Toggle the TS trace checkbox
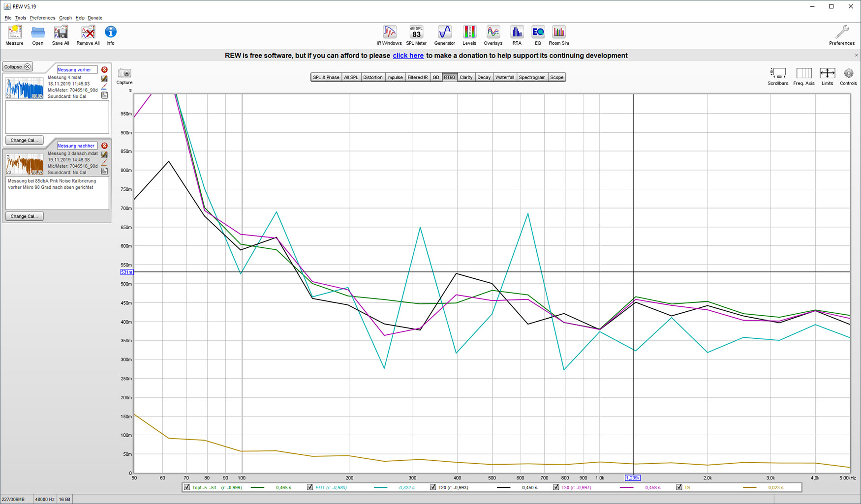861x504 pixels. (x=679, y=487)
